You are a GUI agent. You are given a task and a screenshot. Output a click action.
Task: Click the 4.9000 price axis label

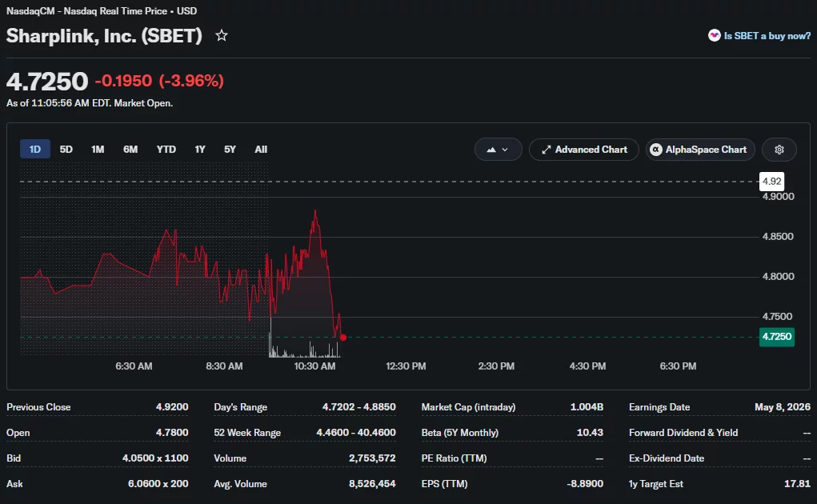(x=778, y=197)
